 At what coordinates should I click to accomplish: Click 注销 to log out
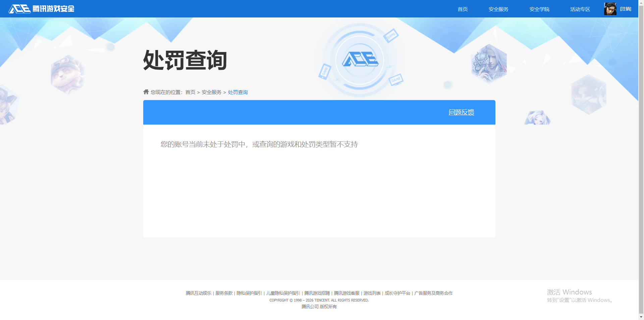pos(626,9)
